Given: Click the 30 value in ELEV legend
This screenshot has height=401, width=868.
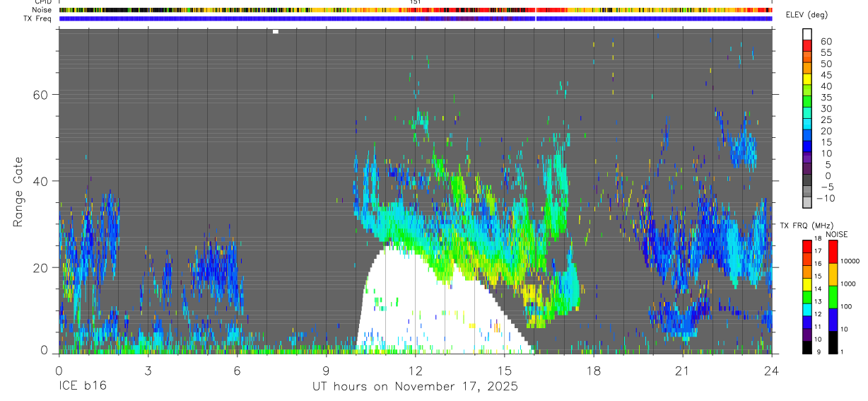Looking at the screenshot, I should pyautogui.click(x=825, y=108).
